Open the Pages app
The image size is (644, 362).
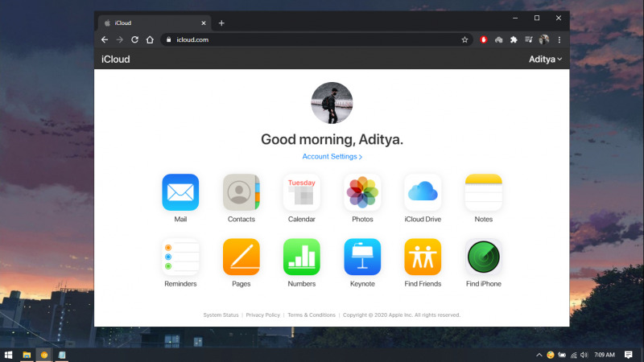point(241,257)
